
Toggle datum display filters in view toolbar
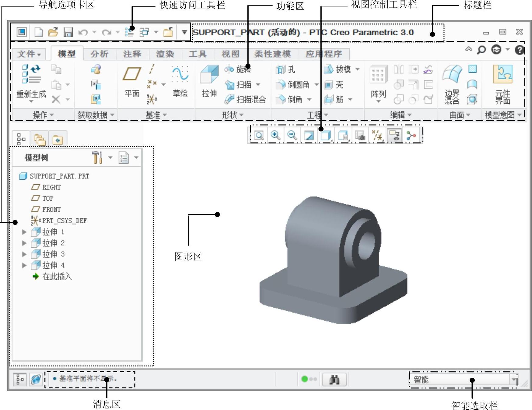(x=377, y=135)
